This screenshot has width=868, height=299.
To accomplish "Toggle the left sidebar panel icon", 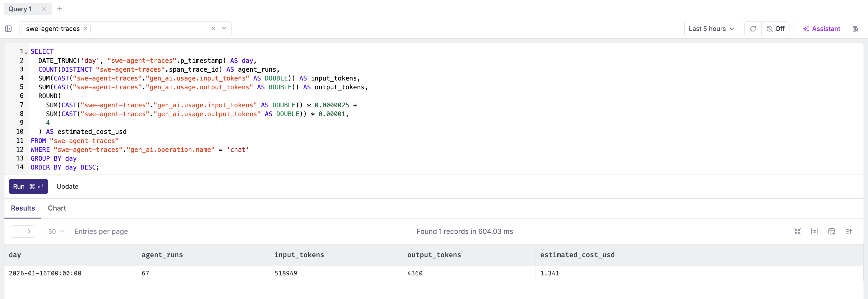I will (9, 29).
